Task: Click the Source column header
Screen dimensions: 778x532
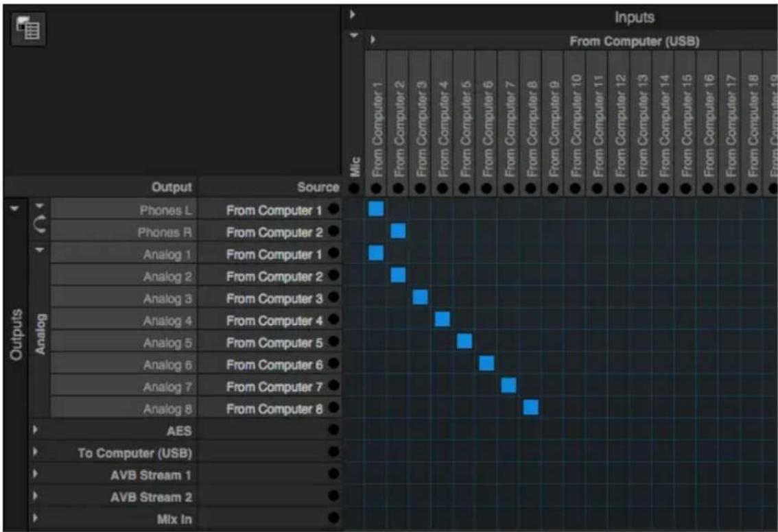Action: (x=318, y=187)
